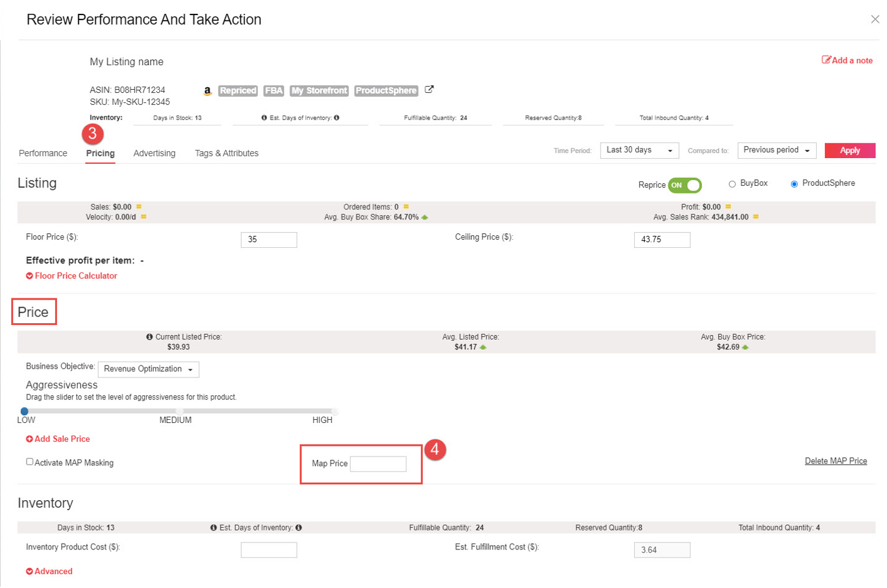This screenshot has width=887, height=588.
Task: Click the Add a note pencil icon
Action: 826,60
